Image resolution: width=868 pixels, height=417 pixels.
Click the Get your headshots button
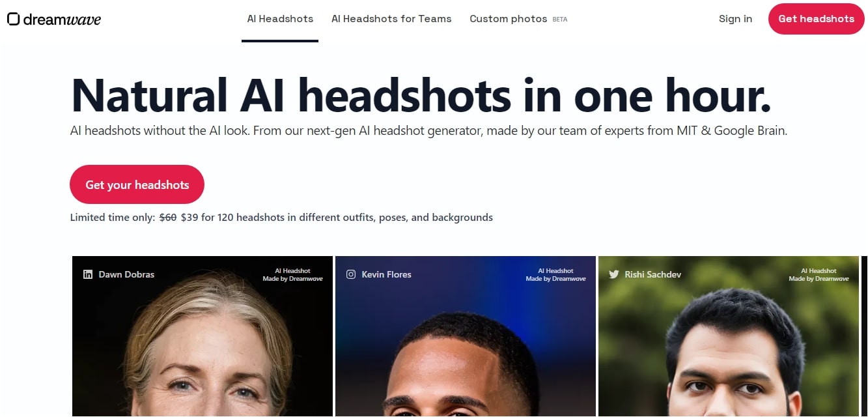(137, 184)
